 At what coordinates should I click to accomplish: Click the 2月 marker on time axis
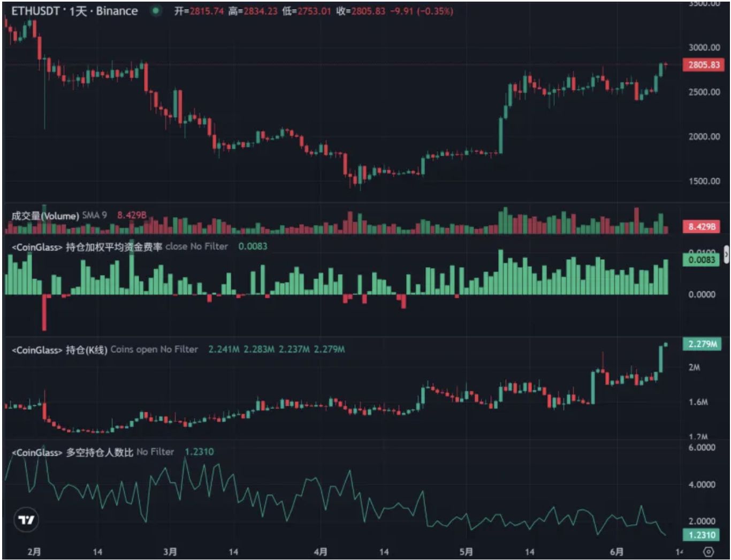(34, 551)
